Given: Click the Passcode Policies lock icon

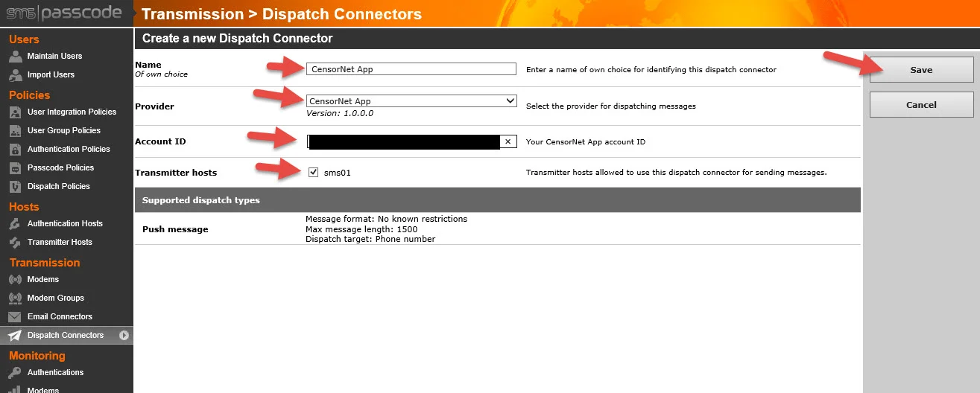Looking at the screenshot, I should 14,168.
